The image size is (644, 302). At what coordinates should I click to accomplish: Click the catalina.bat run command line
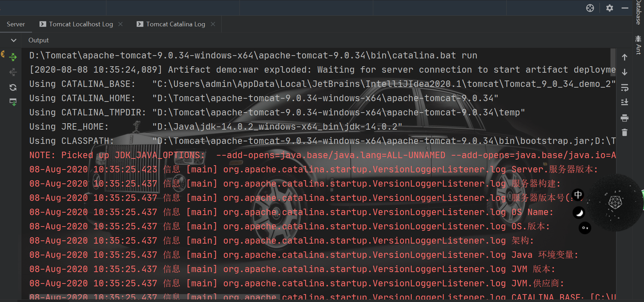click(x=253, y=56)
